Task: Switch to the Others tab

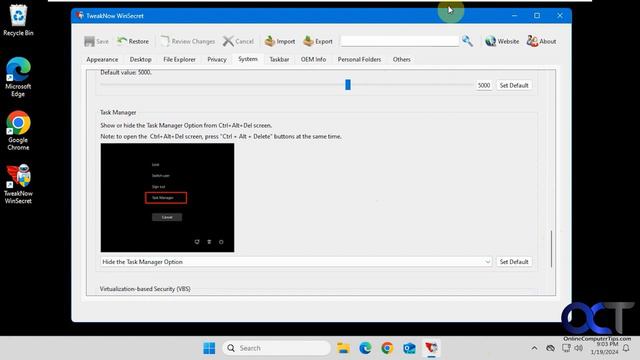Action: coord(402,60)
